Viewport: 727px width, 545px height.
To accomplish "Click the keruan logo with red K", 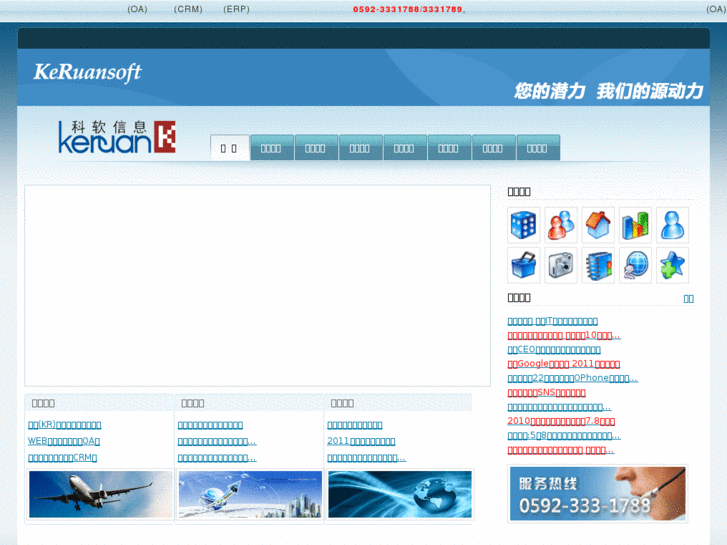I will 117,137.
